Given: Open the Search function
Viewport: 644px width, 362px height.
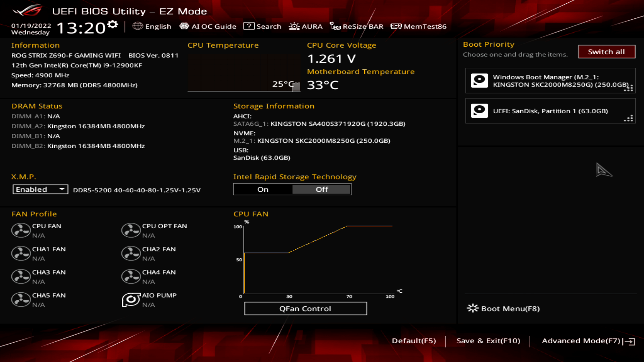Looking at the screenshot, I should point(263,26).
